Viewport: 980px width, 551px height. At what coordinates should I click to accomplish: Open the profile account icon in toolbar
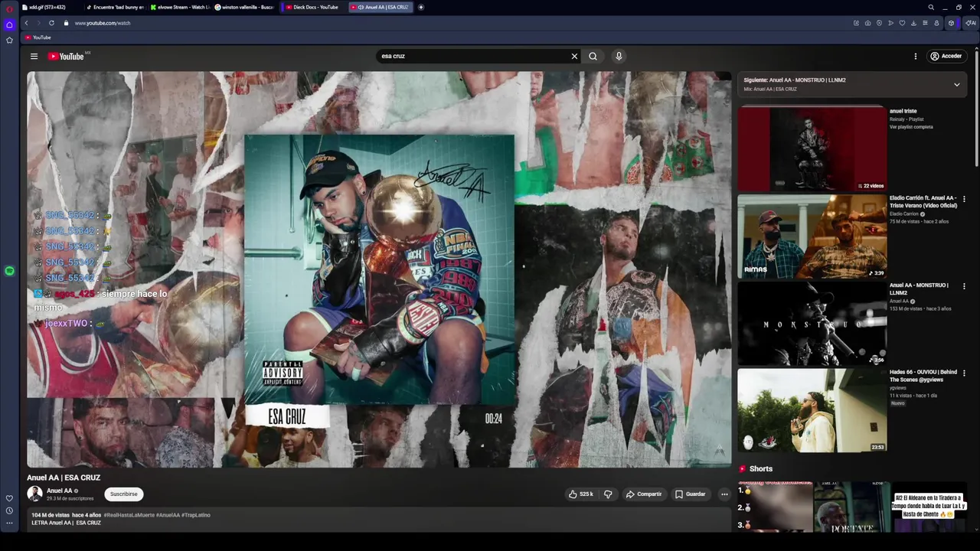click(936, 23)
